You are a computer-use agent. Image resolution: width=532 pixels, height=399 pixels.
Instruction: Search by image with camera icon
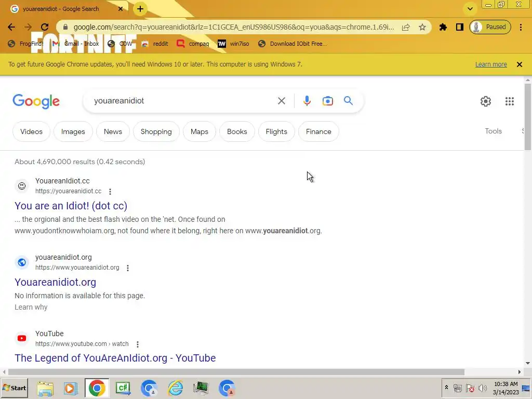tap(327, 101)
